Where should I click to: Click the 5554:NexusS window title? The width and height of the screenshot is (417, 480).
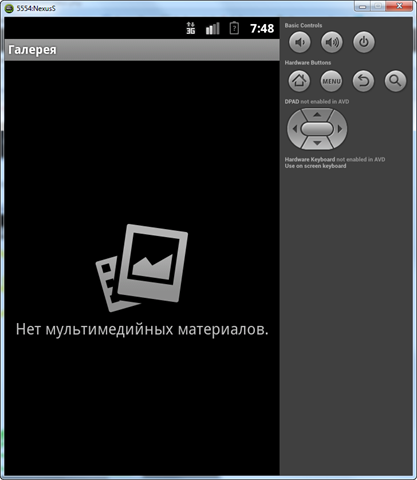36,8
